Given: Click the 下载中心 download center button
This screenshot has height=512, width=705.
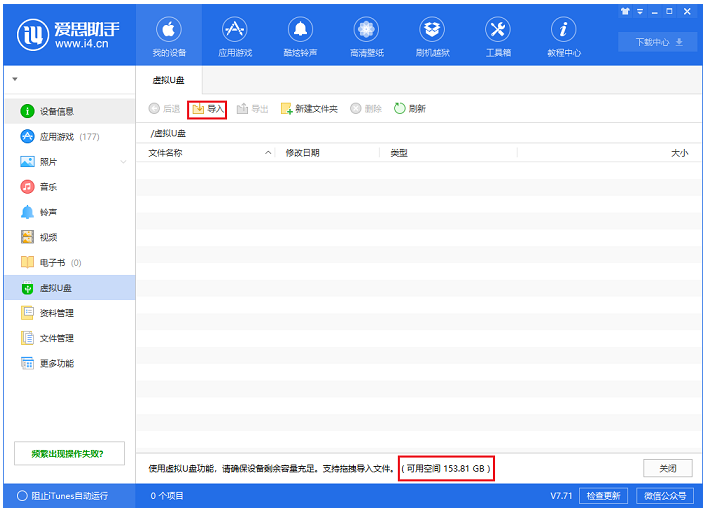Looking at the screenshot, I should coord(658,42).
